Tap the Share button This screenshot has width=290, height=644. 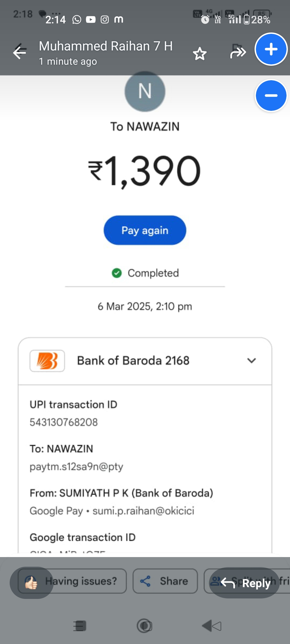[165, 581]
